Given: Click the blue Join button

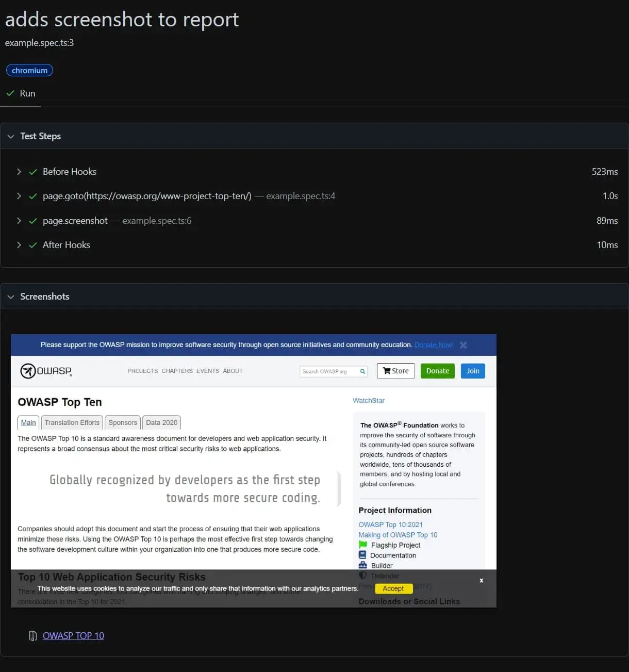Looking at the screenshot, I should pyautogui.click(x=473, y=371).
